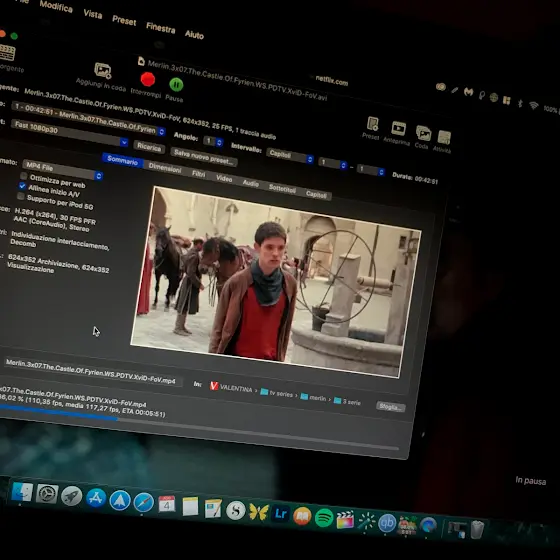Switch to the Audio tab

click(x=251, y=183)
